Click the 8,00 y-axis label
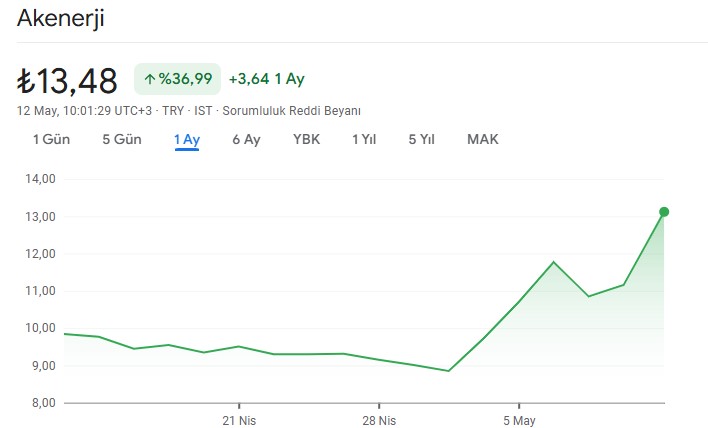Viewport: 708px width, 428px height. coord(43,403)
